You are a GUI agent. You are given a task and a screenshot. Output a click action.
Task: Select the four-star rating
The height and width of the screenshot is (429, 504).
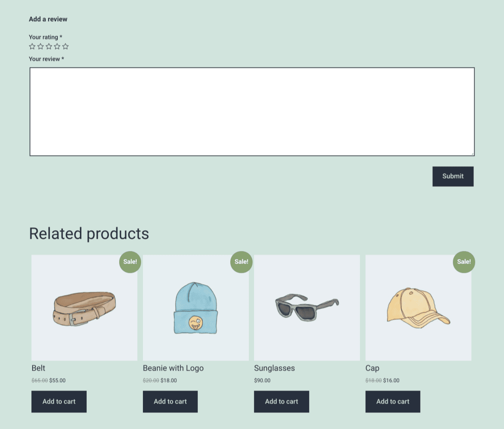point(57,46)
